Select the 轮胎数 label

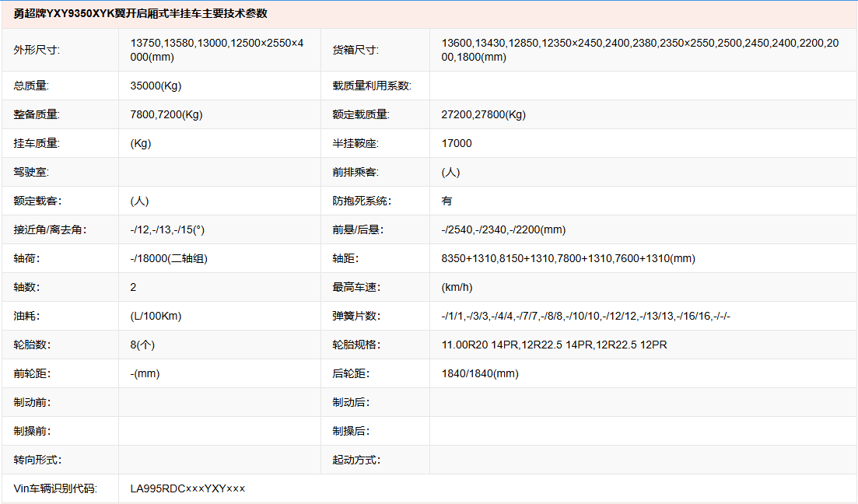click(x=32, y=345)
